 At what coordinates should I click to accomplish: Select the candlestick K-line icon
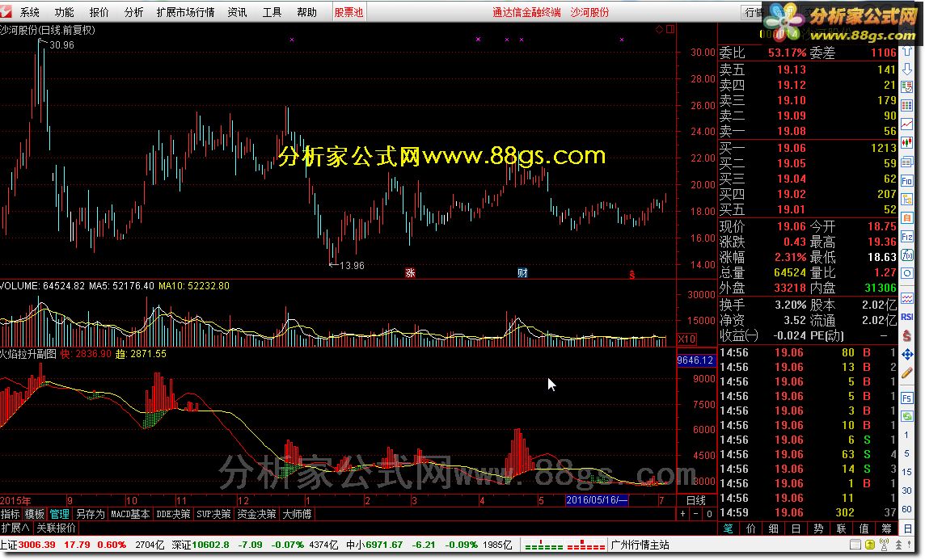click(x=906, y=143)
